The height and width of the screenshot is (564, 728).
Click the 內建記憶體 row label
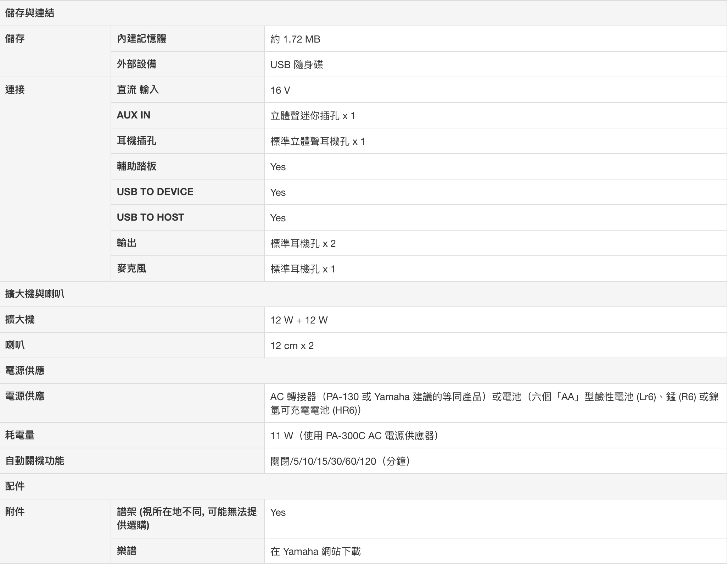tap(141, 39)
